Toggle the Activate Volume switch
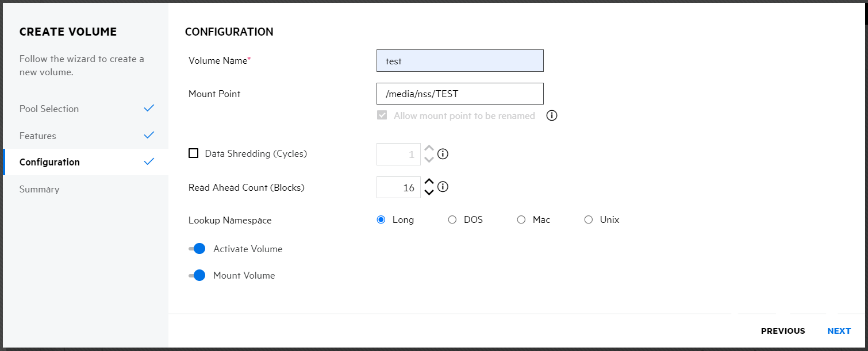The width and height of the screenshot is (868, 351). pyautogui.click(x=197, y=249)
